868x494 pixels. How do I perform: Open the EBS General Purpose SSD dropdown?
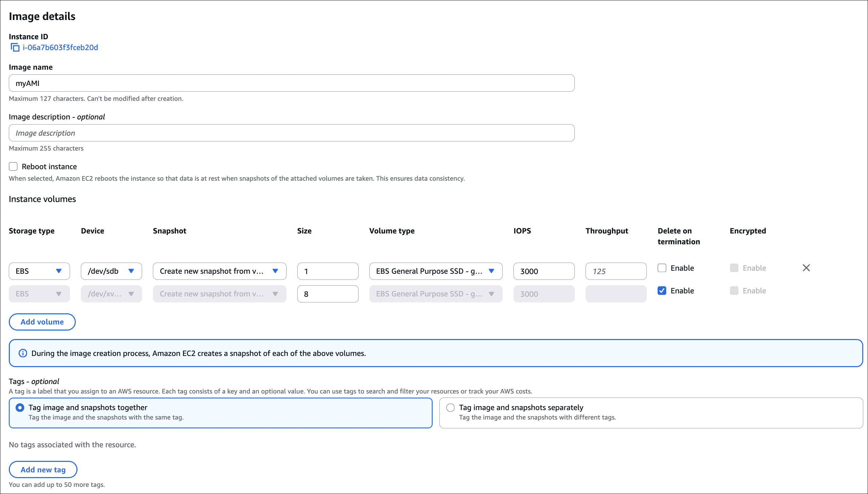click(x=436, y=271)
